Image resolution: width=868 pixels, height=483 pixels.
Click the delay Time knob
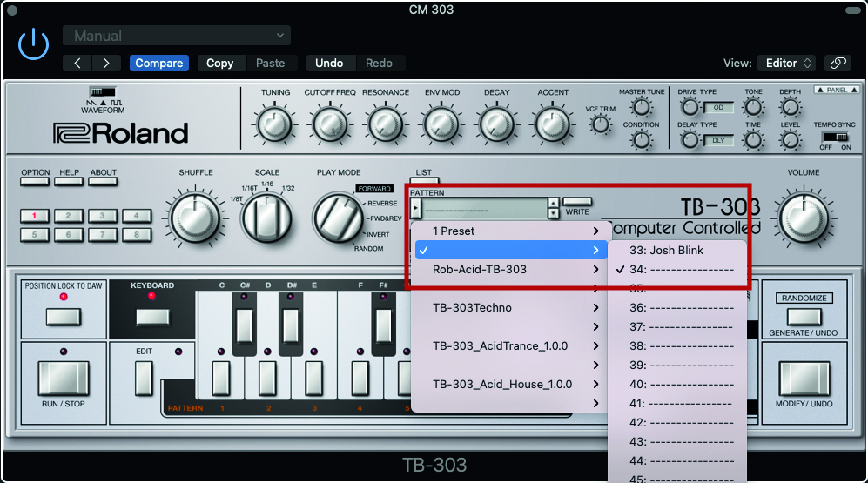[753, 140]
